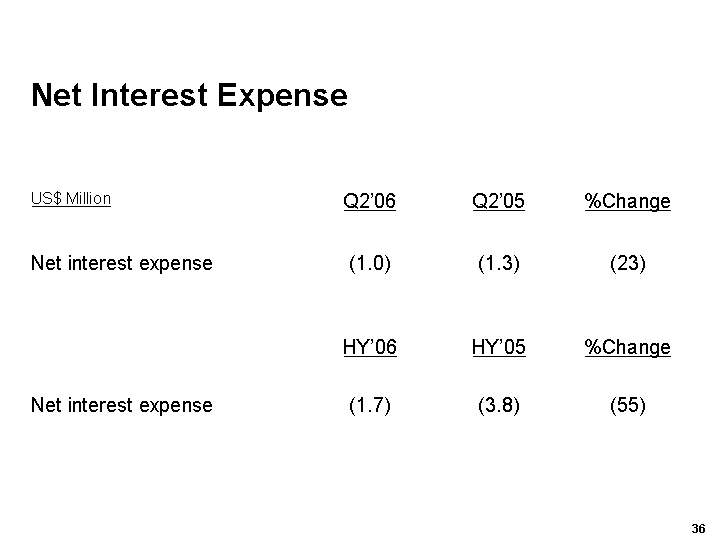Select the (1.0) value
Screen dimensions: 720x540
click(369, 263)
